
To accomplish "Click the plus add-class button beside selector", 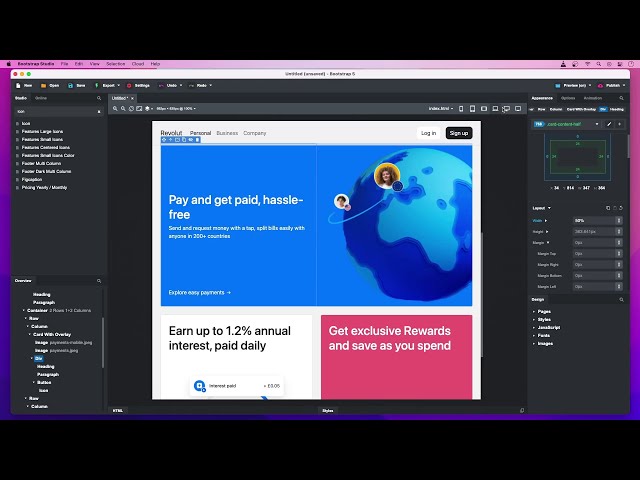I will pyautogui.click(x=619, y=124).
